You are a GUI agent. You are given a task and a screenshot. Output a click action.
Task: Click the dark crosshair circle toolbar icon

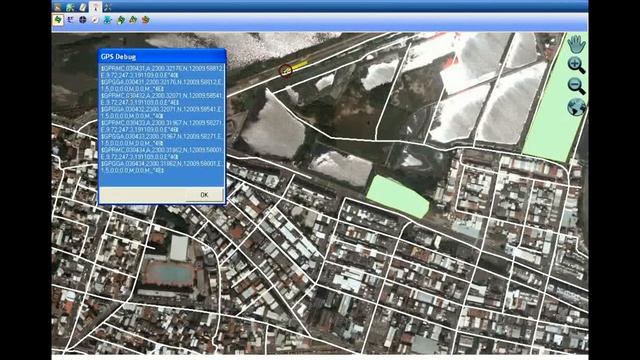83,20
